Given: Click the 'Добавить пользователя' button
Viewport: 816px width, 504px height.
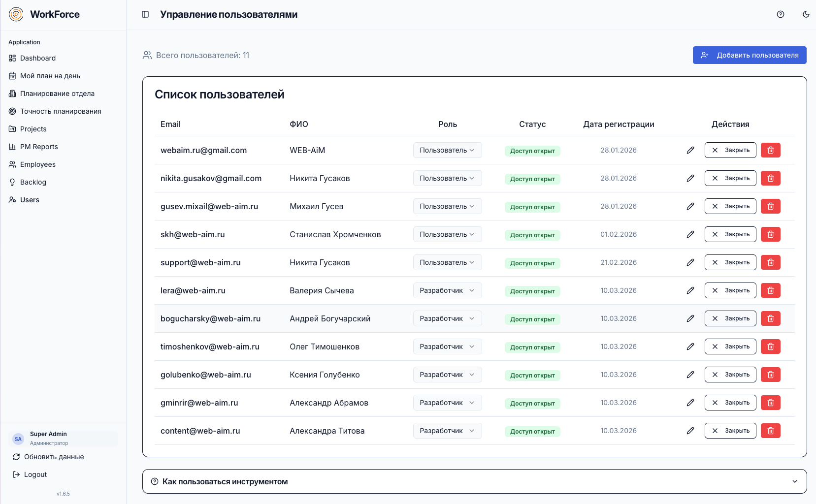Looking at the screenshot, I should 749,55.
